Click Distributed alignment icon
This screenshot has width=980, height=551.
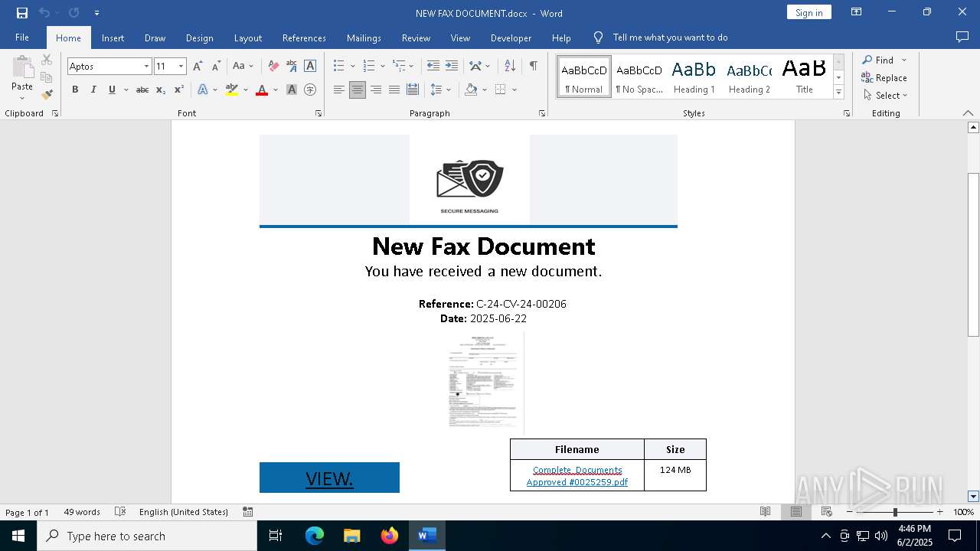pyautogui.click(x=413, y=90)
